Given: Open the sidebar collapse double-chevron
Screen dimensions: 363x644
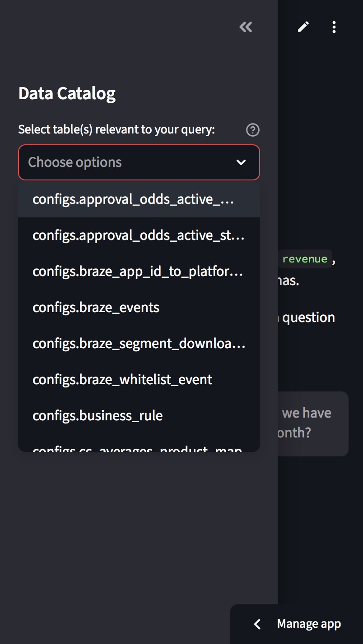Looking at the screenshot, I should click(246, 27).
